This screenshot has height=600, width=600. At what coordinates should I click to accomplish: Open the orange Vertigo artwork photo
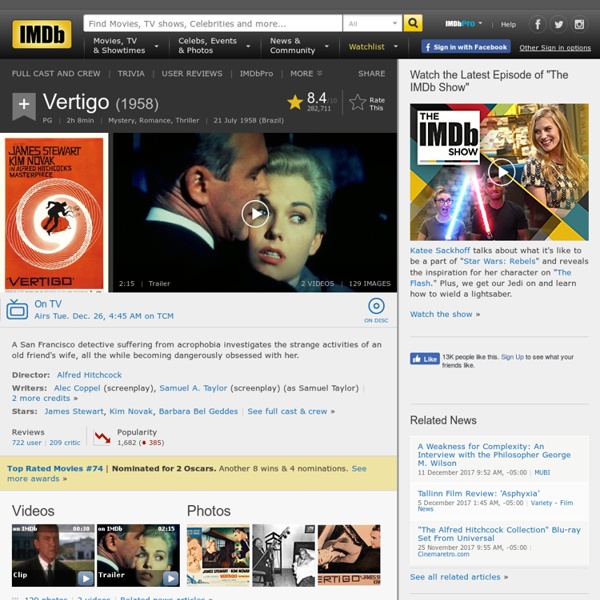point(349,556)
